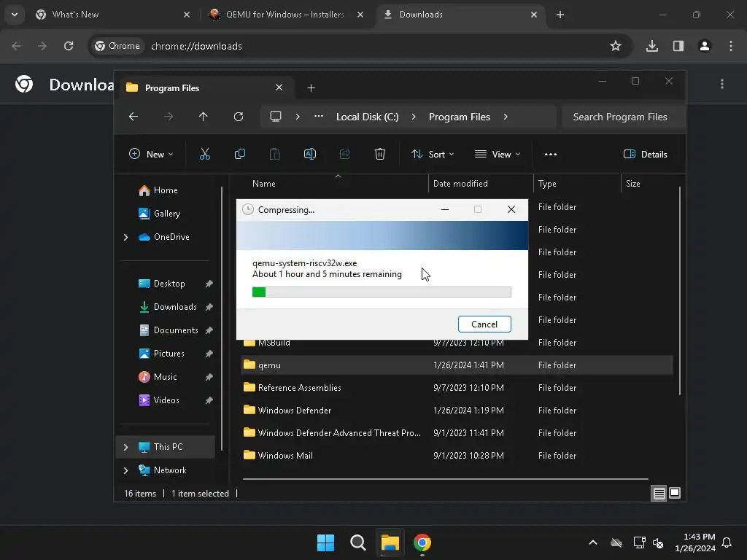Click File Explorer icon on taskbar
Viewport: 747px width, 560px height.
[390, 542]
